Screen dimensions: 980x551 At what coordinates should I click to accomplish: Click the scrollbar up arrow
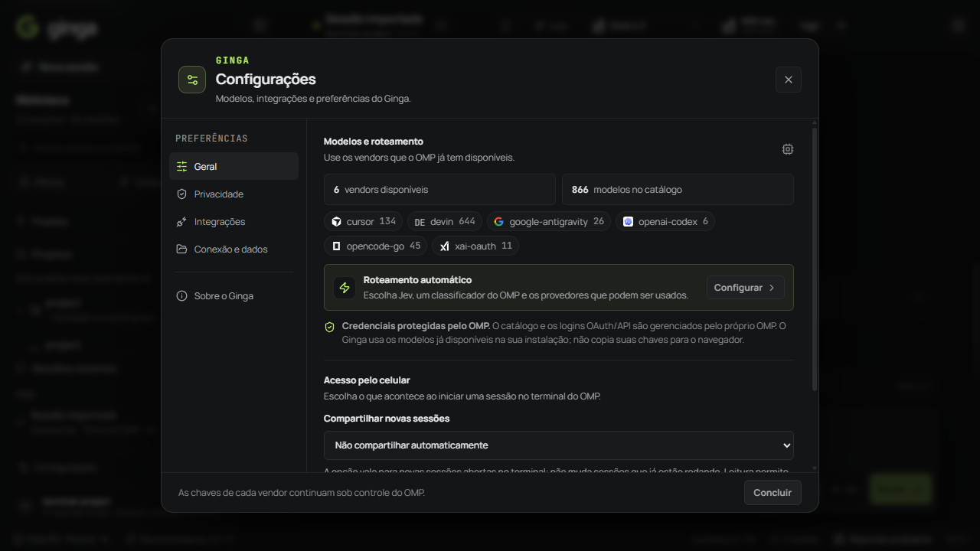(815, 122)
